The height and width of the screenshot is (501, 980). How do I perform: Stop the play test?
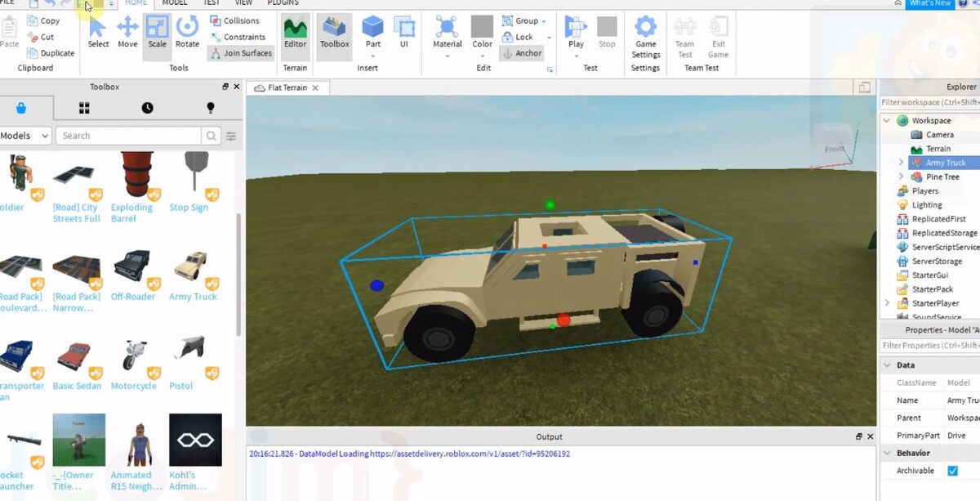click(607, 33)
